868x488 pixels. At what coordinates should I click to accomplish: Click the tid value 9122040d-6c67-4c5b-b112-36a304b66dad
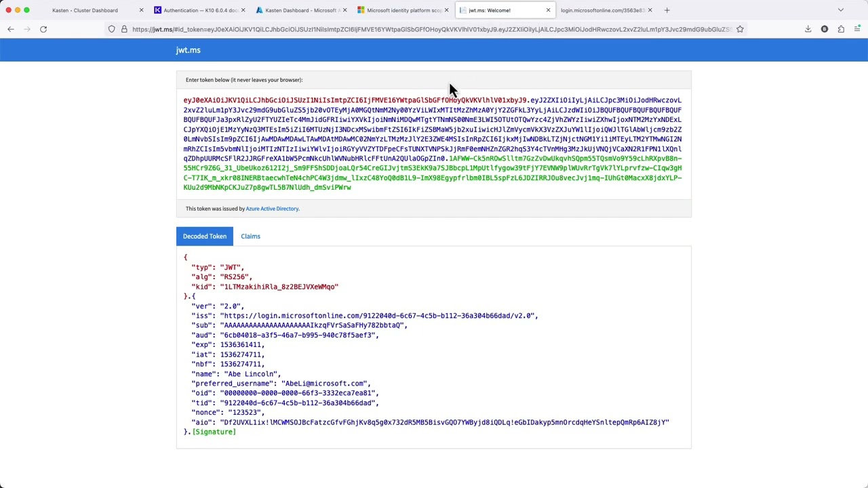pyautogui.click(x=299, y=403)
